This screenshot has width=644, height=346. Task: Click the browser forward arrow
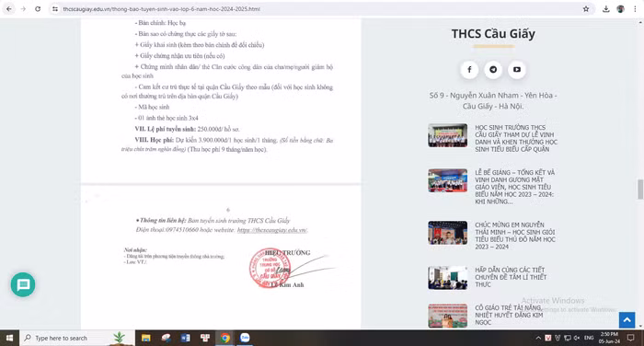[x=23, y=8]
